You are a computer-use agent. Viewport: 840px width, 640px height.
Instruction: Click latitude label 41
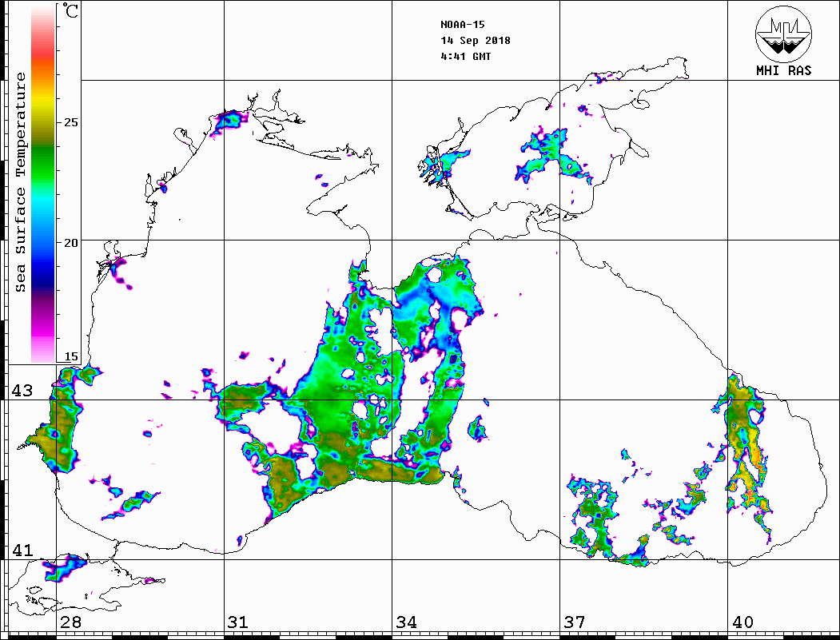click(22, 550)
